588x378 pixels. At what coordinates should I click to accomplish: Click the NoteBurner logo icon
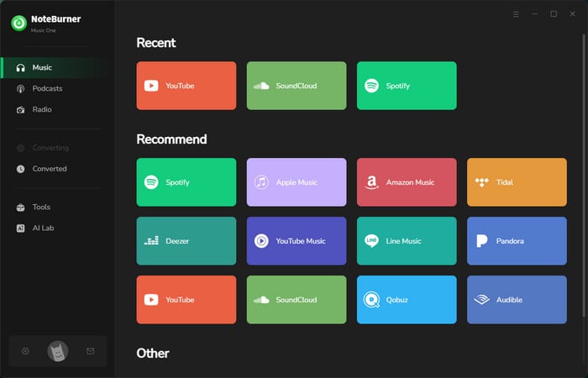click(x=18, y=23)
